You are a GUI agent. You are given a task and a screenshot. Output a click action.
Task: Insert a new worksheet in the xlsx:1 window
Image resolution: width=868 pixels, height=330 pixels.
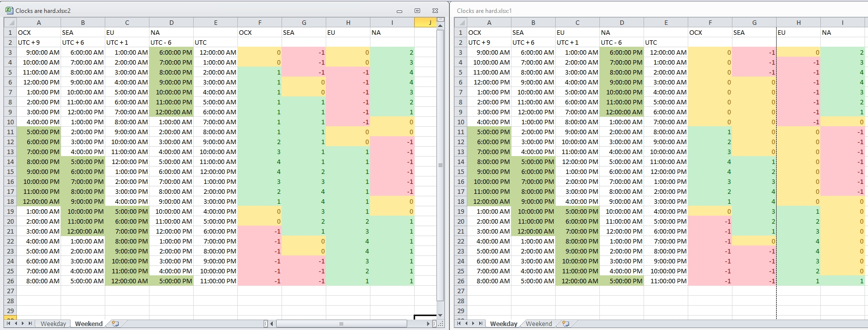click(565, 324)
